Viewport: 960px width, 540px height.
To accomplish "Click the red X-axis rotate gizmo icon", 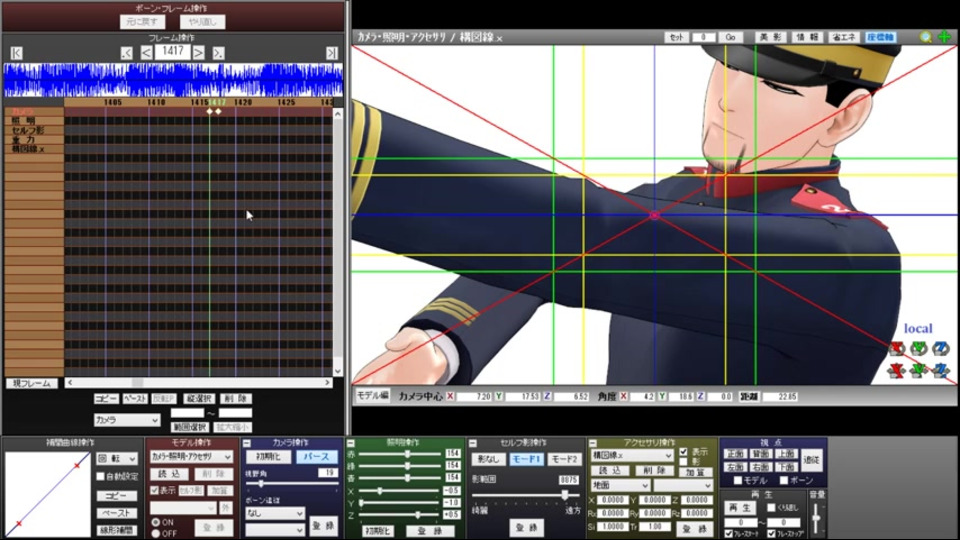I will pyautogui.click(x=897, y=349).
